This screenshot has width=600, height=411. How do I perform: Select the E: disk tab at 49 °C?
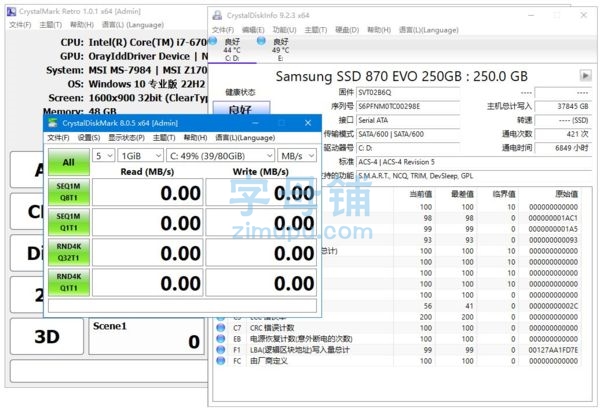click(280, 49)
